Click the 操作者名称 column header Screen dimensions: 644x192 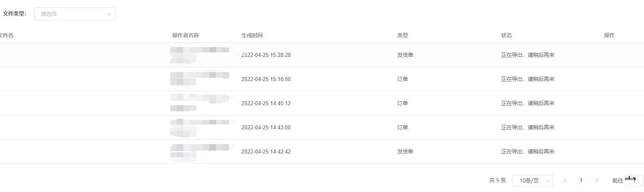[185, 35]
